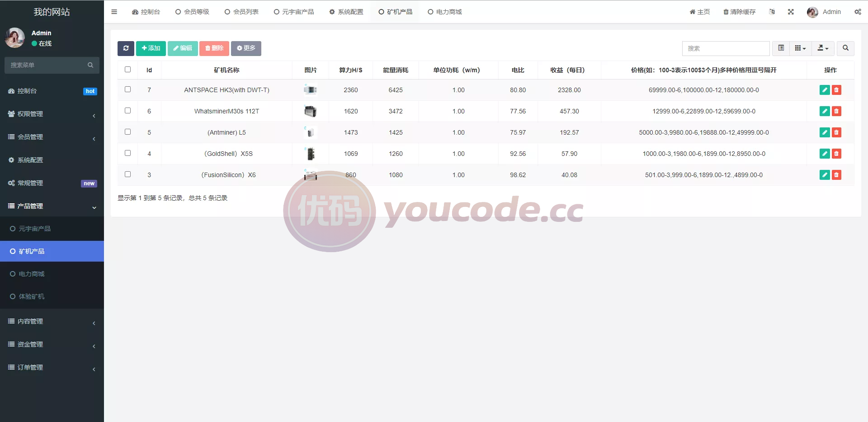Select the checkbox for ANTSPACE HK3 row

coord(127,89)
